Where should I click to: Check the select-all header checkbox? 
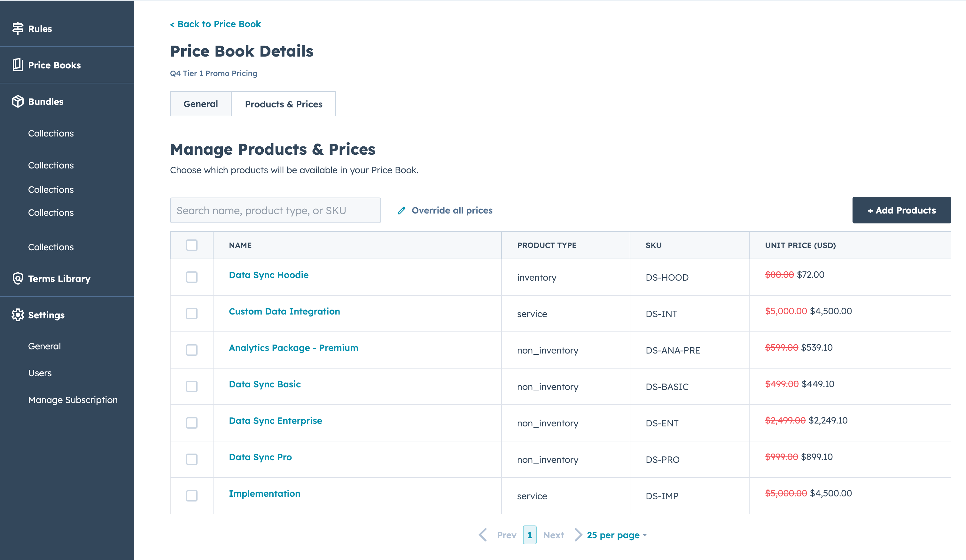point(192,245)
